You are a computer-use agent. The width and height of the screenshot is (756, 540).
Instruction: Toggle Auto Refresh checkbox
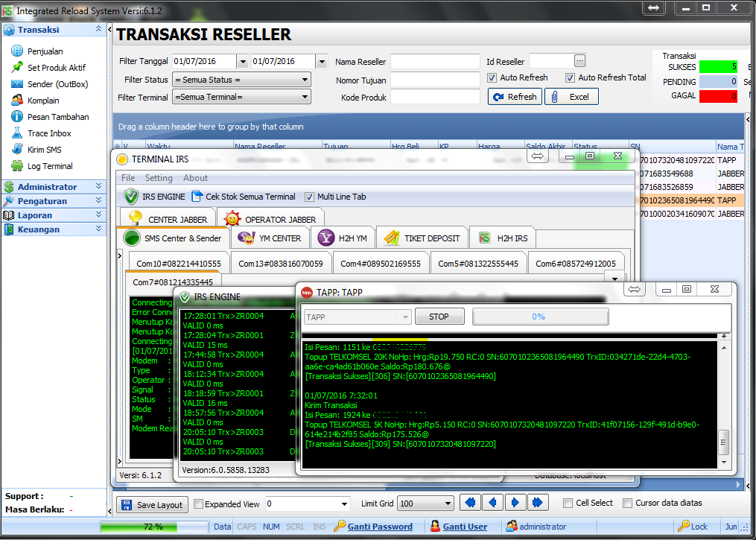(492, 77)
